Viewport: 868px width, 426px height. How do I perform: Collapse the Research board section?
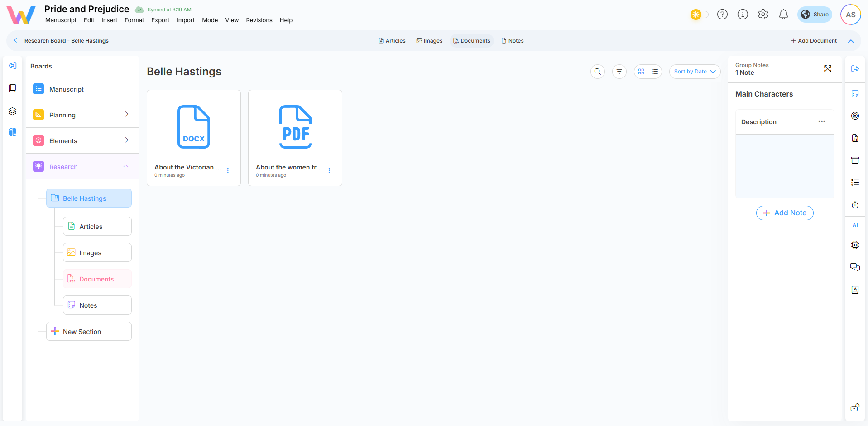point(126,166)
